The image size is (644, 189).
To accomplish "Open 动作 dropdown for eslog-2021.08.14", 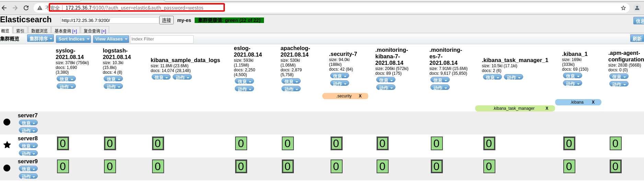I will [x=244, y=89].
